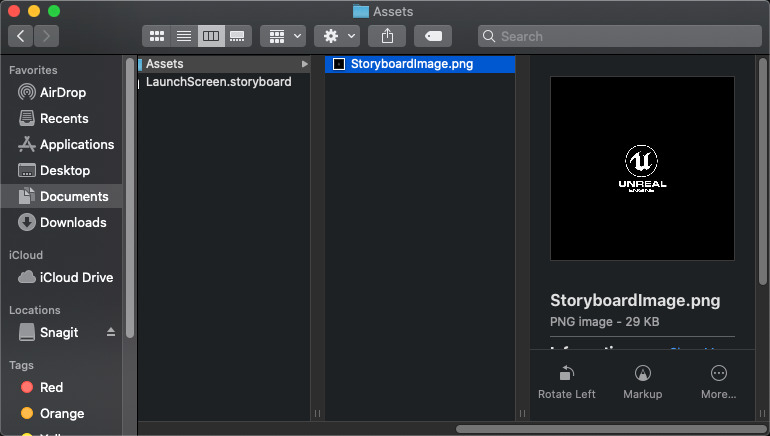Open iCloud Drive in the sidebar
The height and width of the screenshot is (436, 770).
[x=61, y=277]
